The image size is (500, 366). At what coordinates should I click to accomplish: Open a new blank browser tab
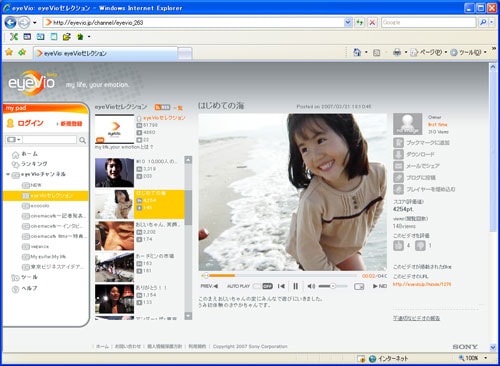point(185,54)
